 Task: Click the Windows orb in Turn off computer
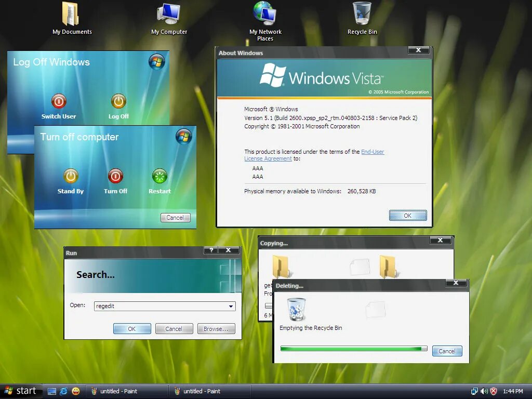184,137
